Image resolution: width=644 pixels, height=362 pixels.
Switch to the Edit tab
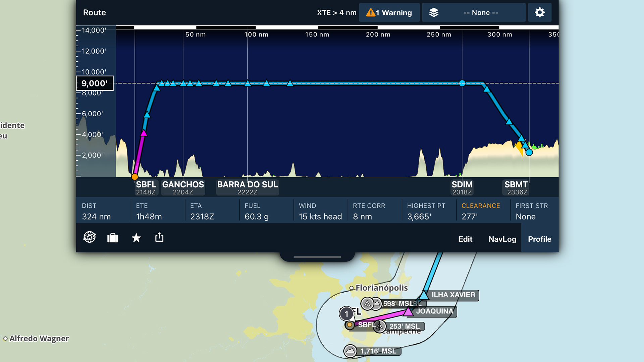[x=465, y=239]
